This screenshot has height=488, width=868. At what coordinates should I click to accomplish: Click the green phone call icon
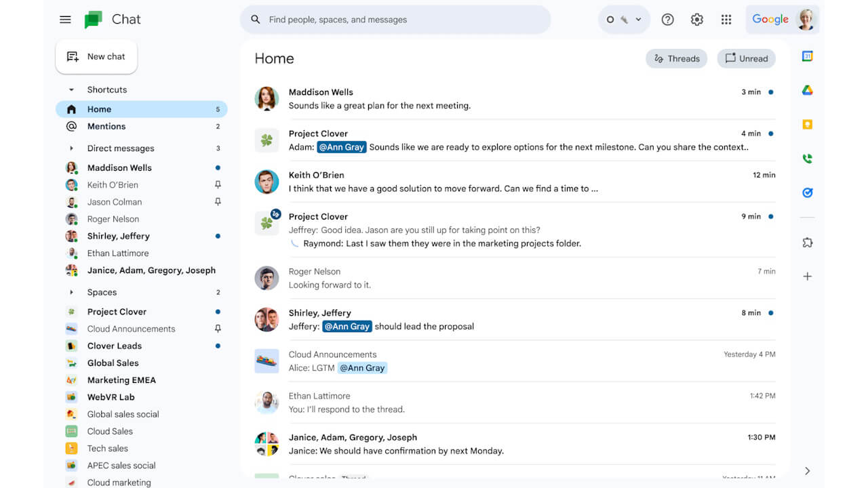[807, 158]
